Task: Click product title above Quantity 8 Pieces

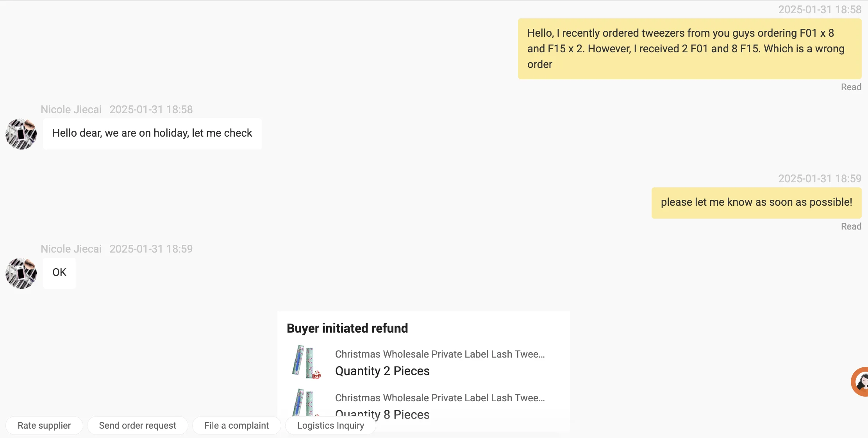Action: (440, 398)
